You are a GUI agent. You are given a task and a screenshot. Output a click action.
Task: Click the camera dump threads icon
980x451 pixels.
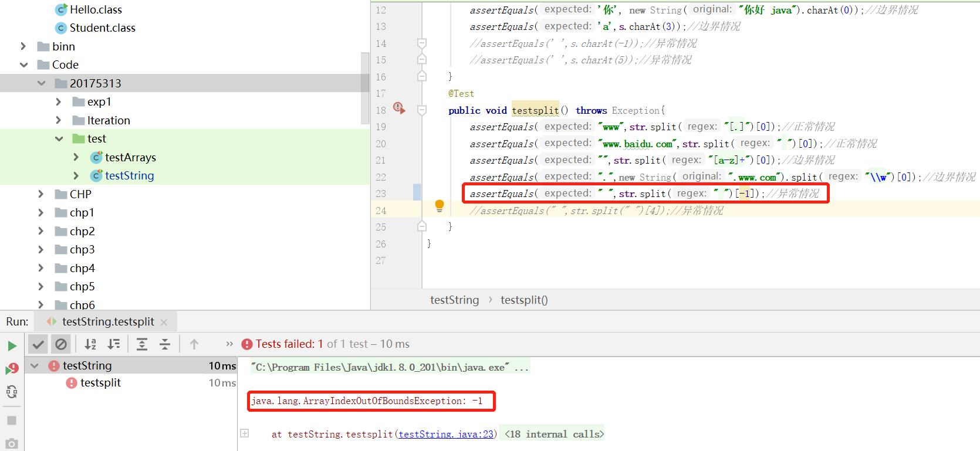click(12, 443)
